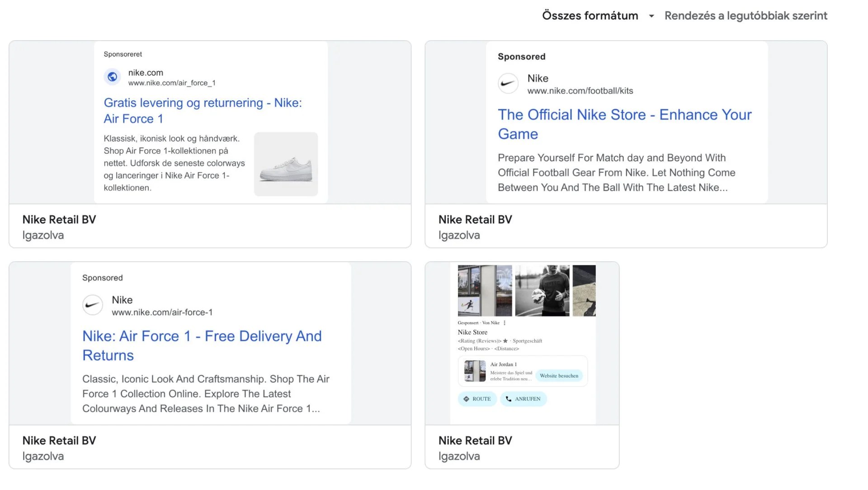
Task: Select Rendezés a legutóbbiak szerint sorting
Action: (746, 16)
